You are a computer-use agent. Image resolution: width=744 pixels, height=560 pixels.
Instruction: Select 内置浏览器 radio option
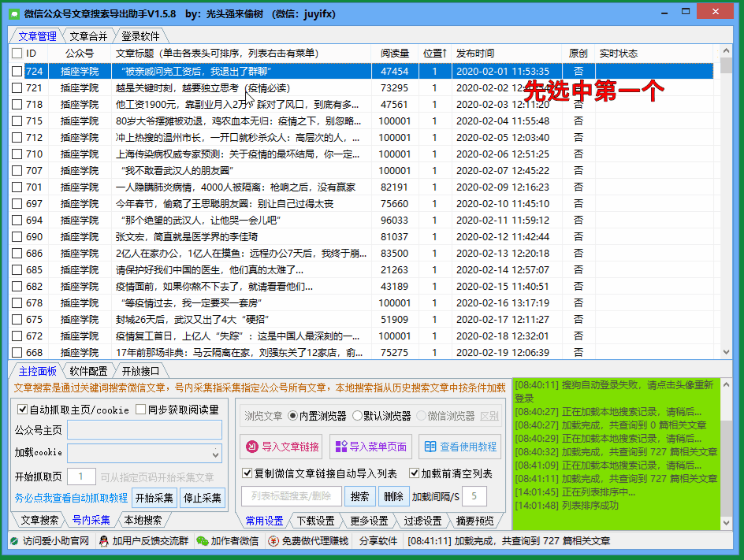[x=292, y=416]
